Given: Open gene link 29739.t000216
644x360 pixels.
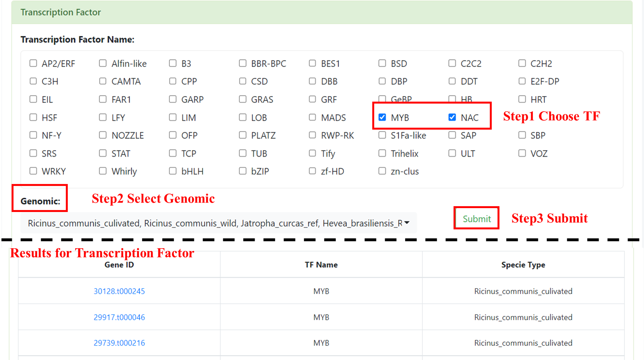Looking at the screenshot, I should (x=119, y=343).
